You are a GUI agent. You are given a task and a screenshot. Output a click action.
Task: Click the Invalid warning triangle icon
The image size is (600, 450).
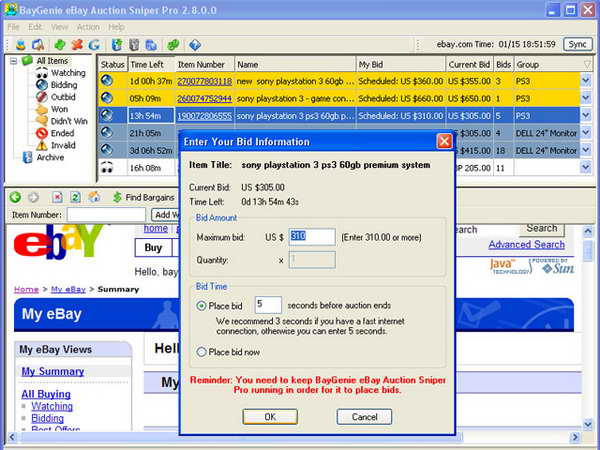click(41, 145)
